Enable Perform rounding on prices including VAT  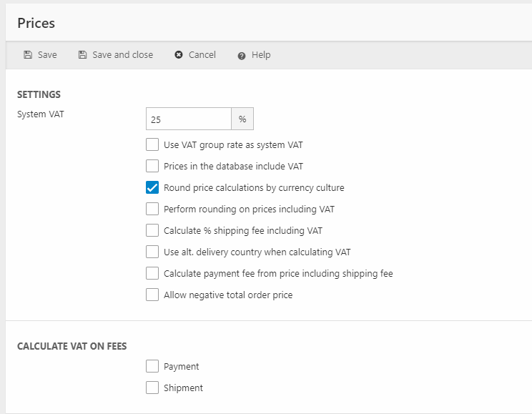click(152, 210)
